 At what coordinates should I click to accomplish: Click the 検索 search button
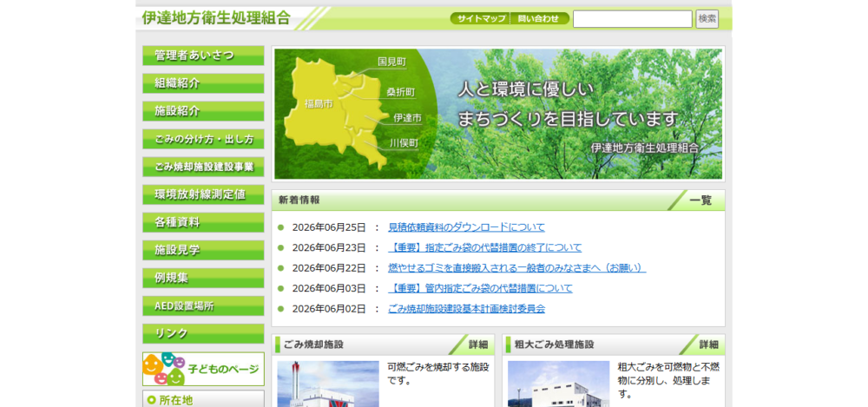[707, 19]
